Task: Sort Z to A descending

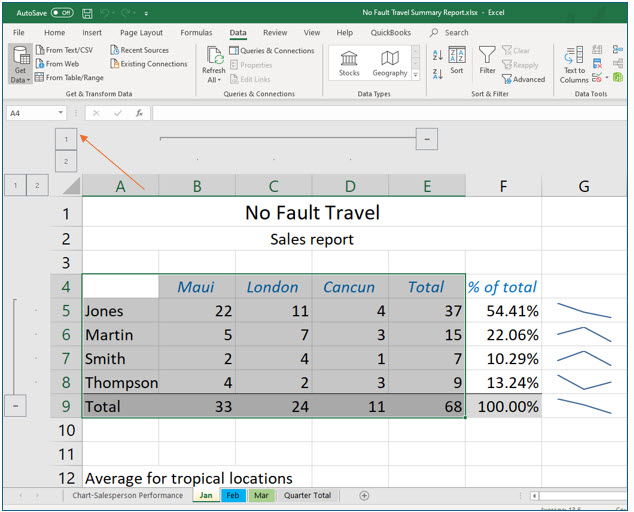Action: click(437, 74)
